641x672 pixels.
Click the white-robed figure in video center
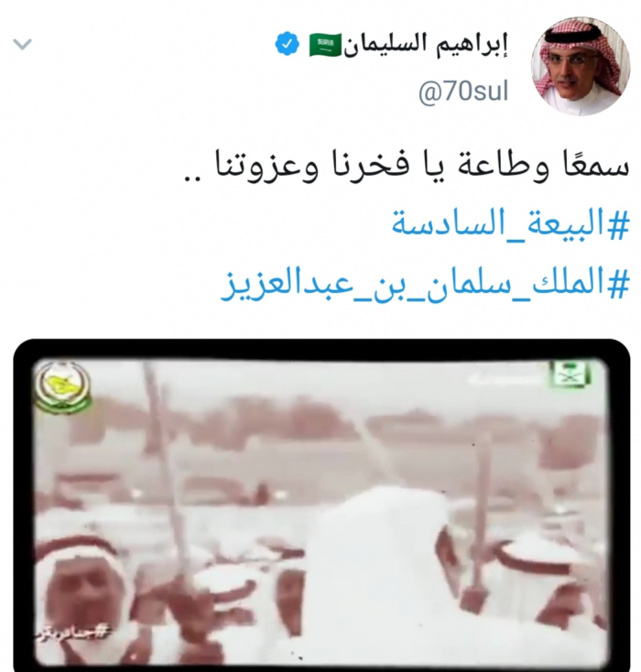click(x=377, y=579)
